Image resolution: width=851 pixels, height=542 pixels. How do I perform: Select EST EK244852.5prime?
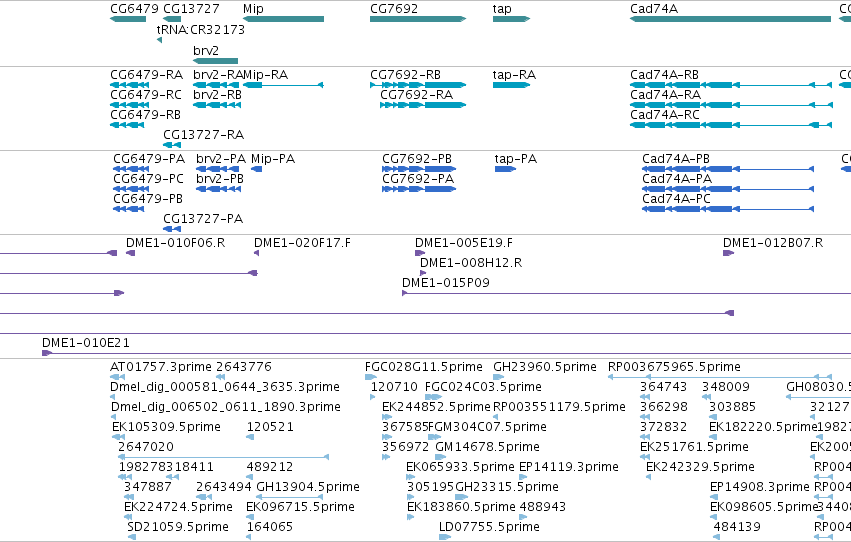pos(387,417)
